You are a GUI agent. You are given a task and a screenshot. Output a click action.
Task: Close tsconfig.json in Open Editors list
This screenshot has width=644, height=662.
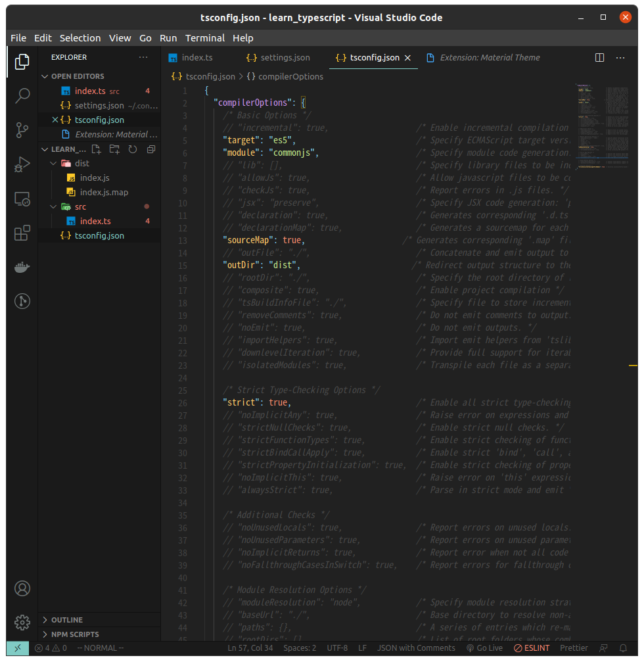[55, 120]
